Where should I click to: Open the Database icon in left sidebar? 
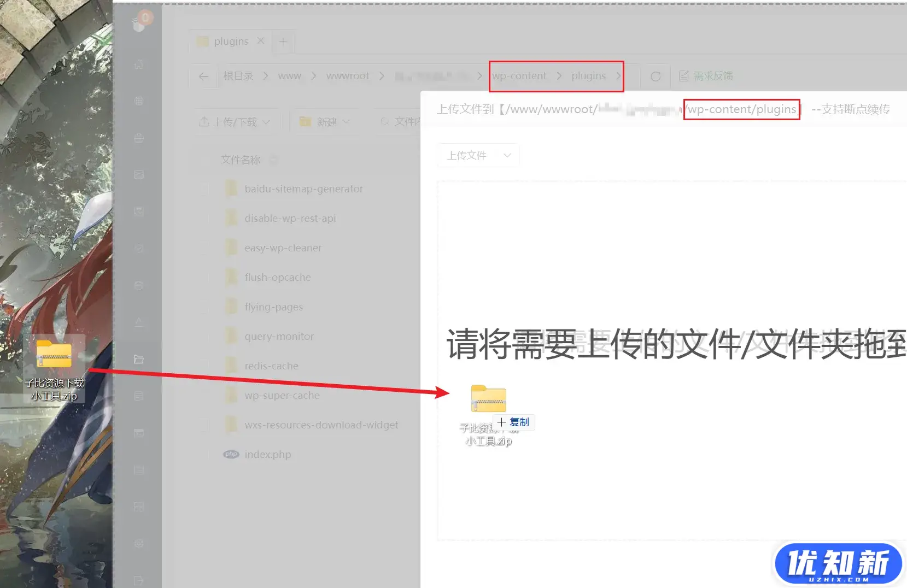click(x=139, y=175)
